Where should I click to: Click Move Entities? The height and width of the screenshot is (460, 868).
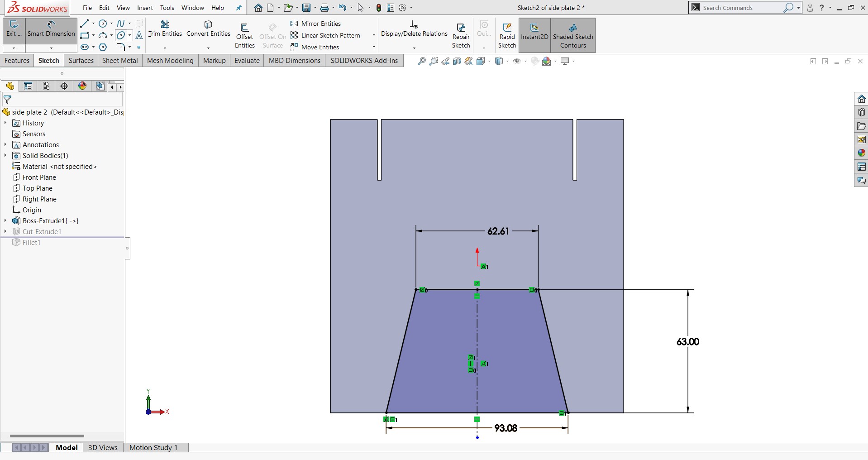pyautogui.click(x=315, y=47)
